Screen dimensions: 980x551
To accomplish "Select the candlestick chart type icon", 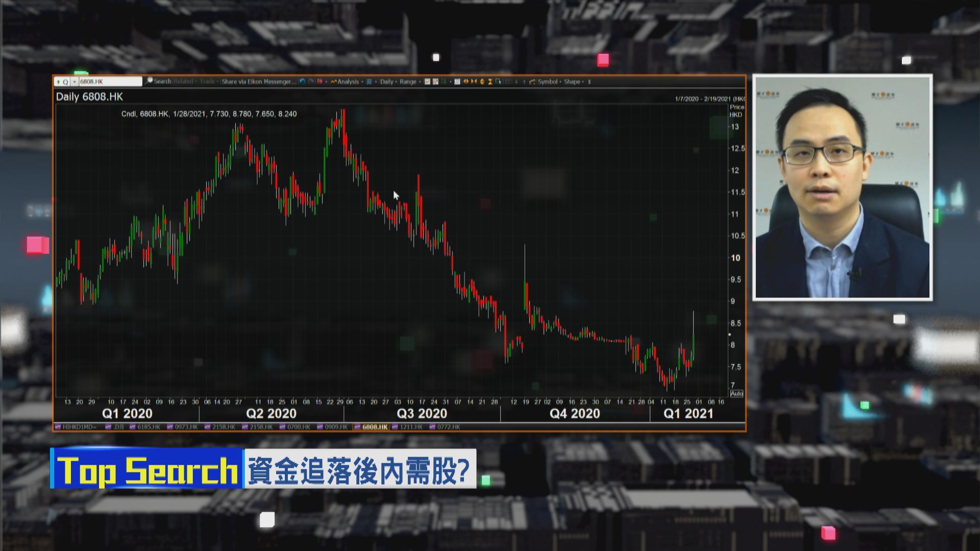I will pos(320,82).
